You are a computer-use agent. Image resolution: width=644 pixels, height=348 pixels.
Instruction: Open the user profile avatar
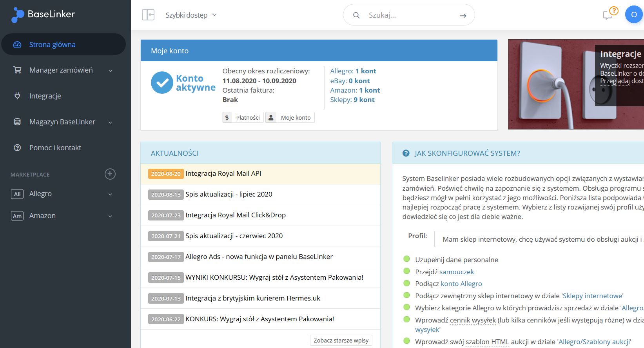(633, 15)
